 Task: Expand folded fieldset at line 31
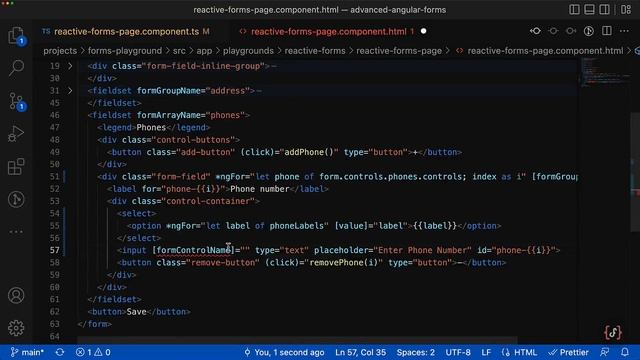pos(70,90)
